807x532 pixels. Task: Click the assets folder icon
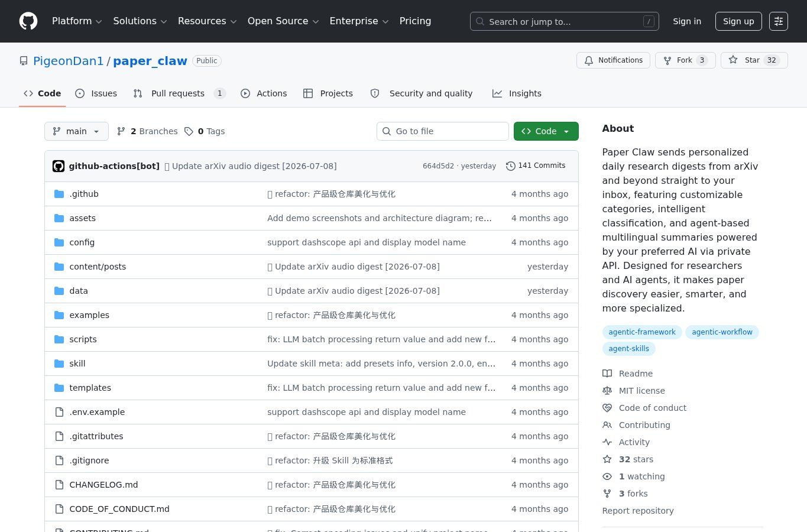(x=59, y=218)
